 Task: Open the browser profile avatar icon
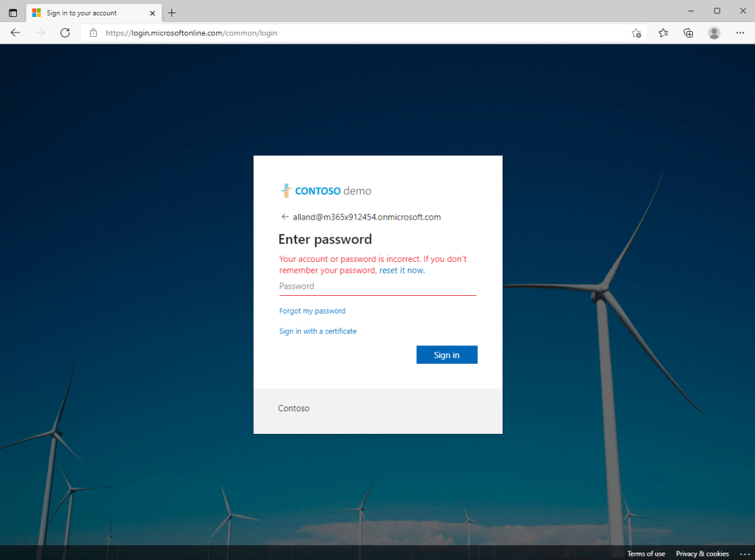714,32
